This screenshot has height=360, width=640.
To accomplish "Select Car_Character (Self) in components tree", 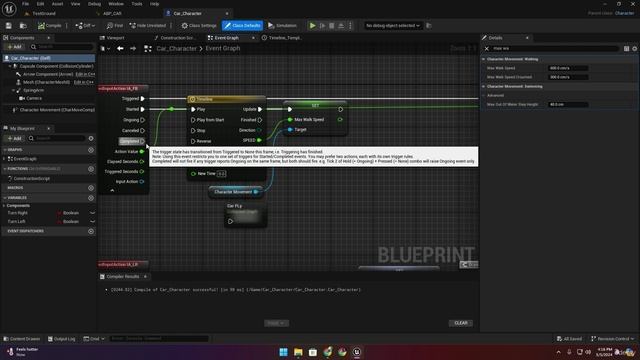I will (x=49, y=58).
